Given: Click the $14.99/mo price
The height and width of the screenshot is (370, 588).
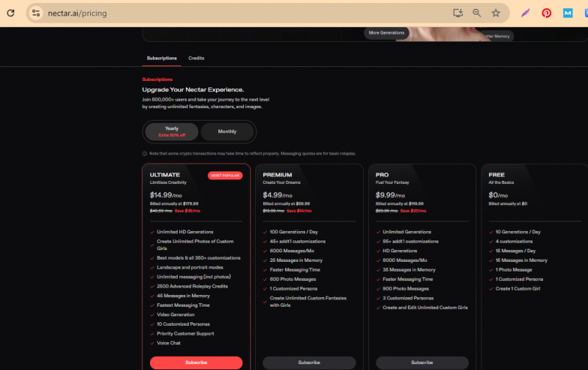Looking at the screenshot, I should tap(166, 195).
